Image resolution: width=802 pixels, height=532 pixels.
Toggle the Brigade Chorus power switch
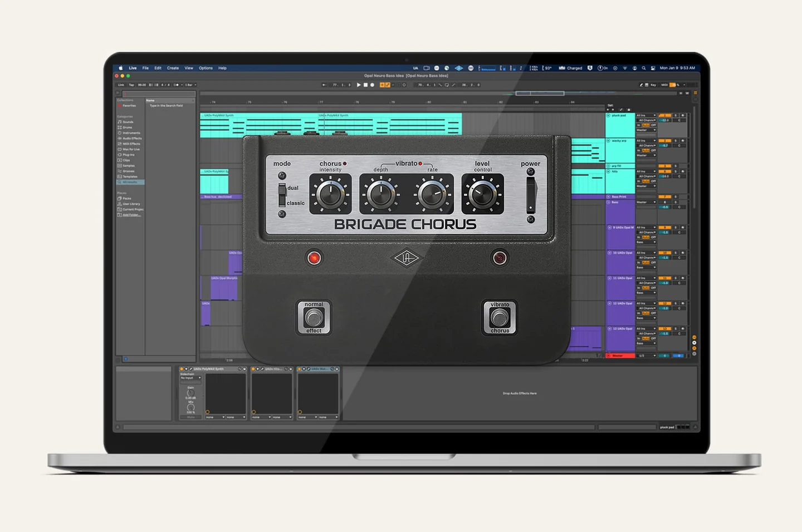point(531,195)
